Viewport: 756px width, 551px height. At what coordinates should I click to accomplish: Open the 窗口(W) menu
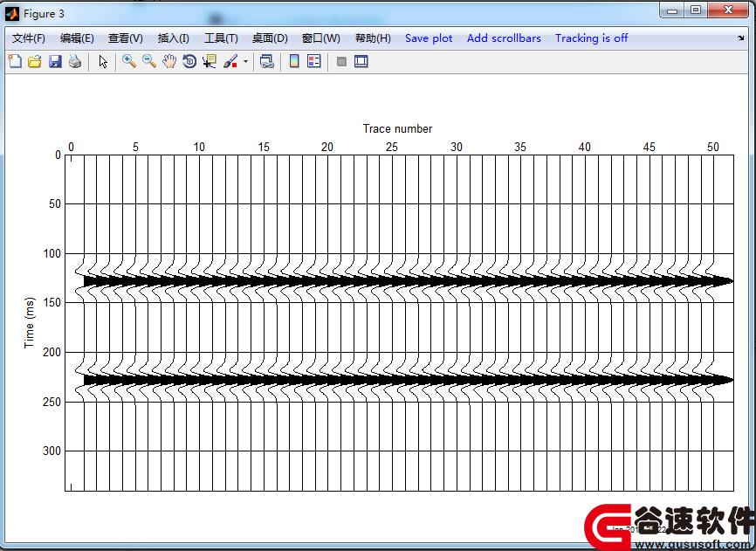[x=320, y=38]
